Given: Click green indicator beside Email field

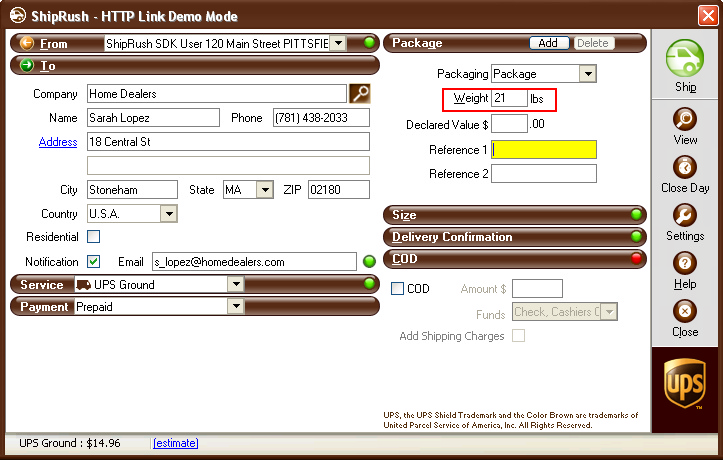Looking at the screenshot, I should point(369,261).
